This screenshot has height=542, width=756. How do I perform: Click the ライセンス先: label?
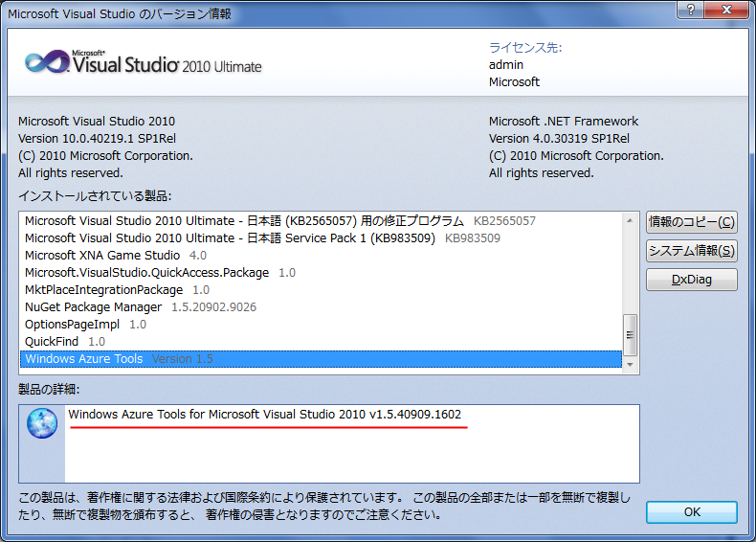(525, 47)
